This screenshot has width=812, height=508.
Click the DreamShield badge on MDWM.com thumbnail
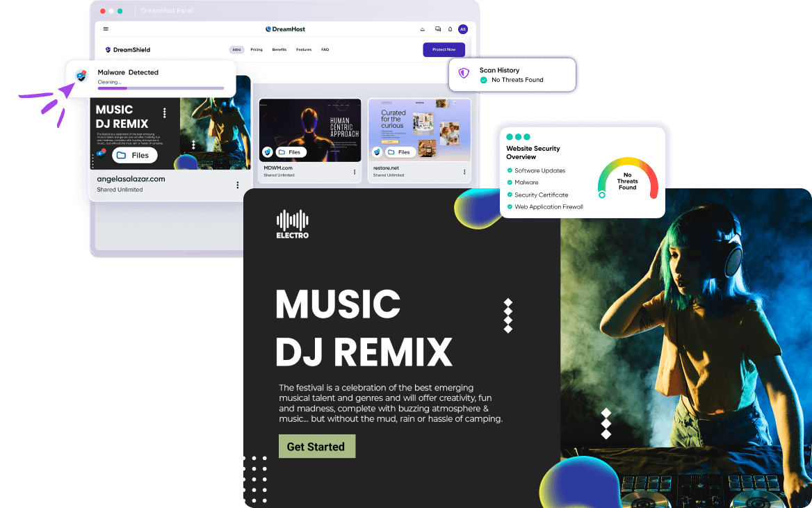268,151
